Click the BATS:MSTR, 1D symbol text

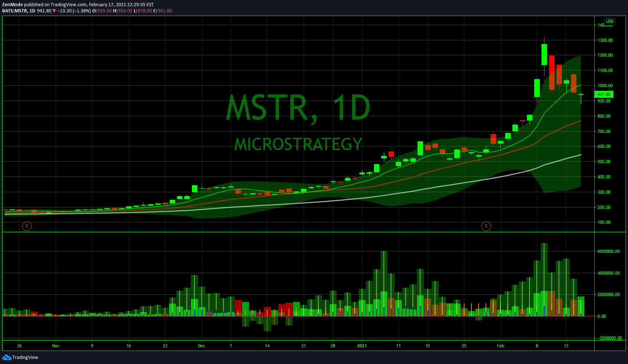point(19,11)
